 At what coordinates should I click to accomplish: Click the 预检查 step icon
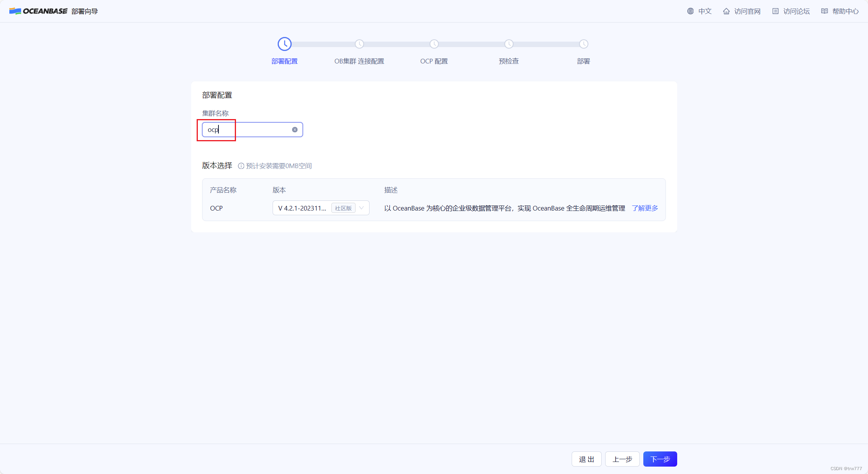tap(509, 44)
